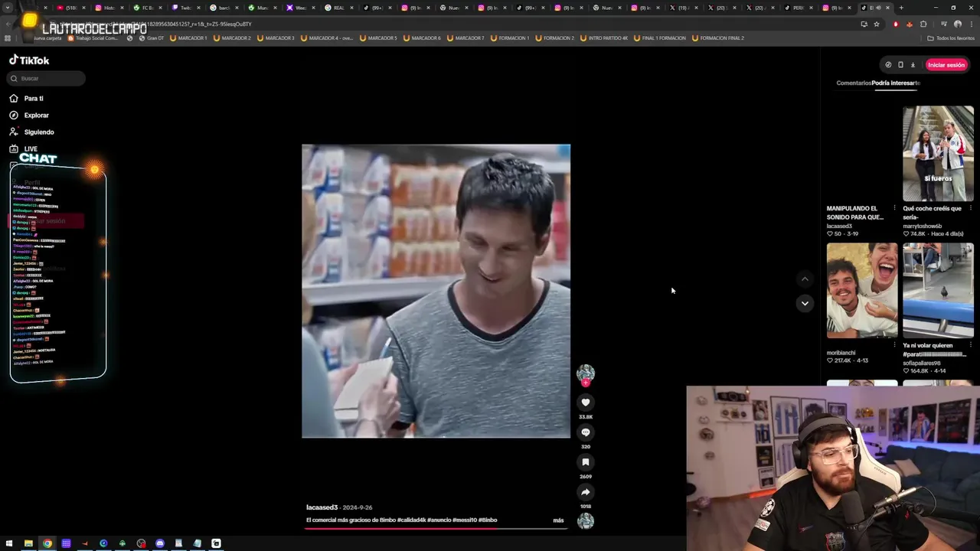The height and width of the screenshot is (551, 980).
Task: Open a new browser tab with plus
Action: pyautogui.click(x=901, y=8)
